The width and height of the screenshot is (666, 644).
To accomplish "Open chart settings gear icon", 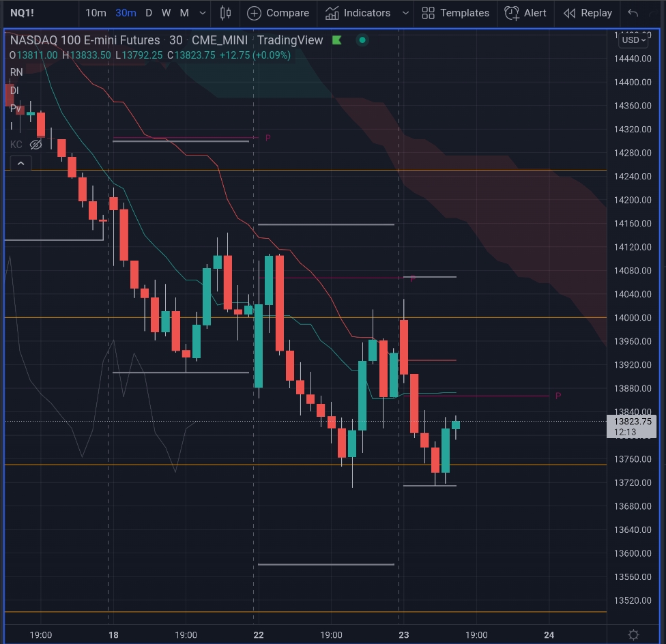I will tap(633, 634).
